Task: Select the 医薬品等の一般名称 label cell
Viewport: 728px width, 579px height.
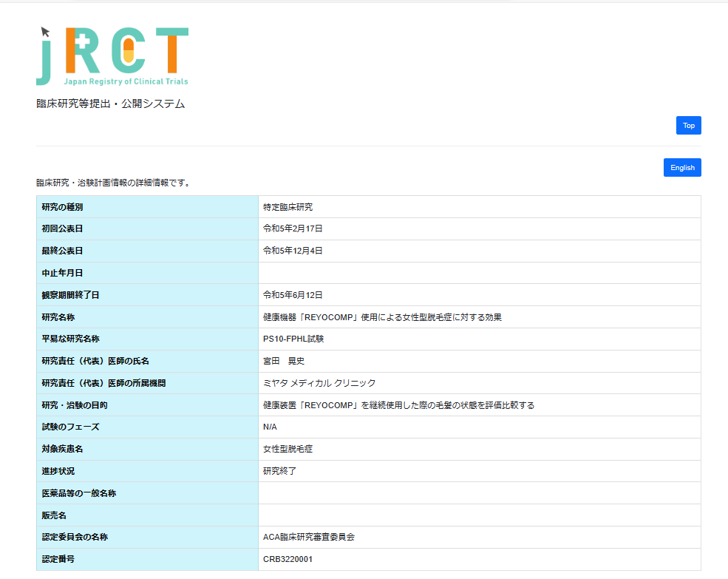Action: click(147, 493)
